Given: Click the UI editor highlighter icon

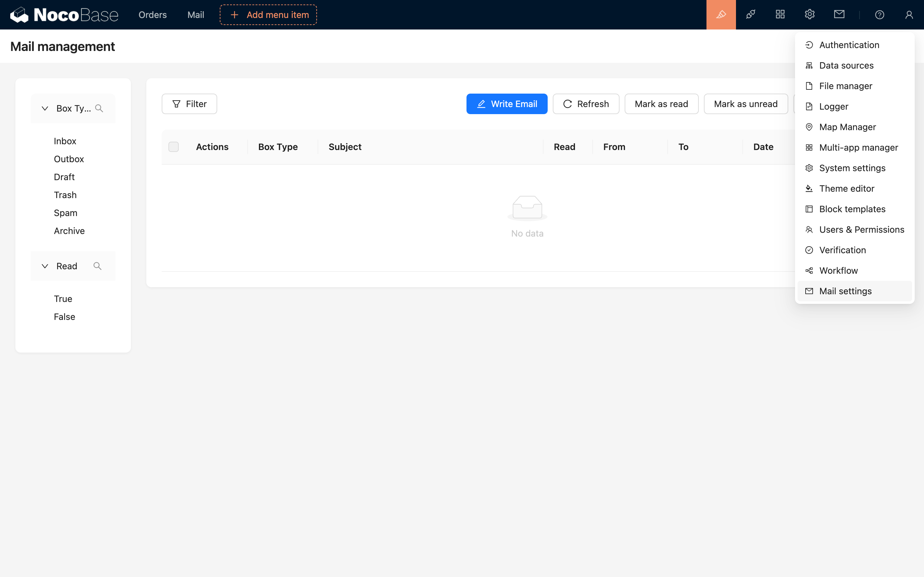Looking at the screenshot, I should pyautogui.click(x=721, y=14).
